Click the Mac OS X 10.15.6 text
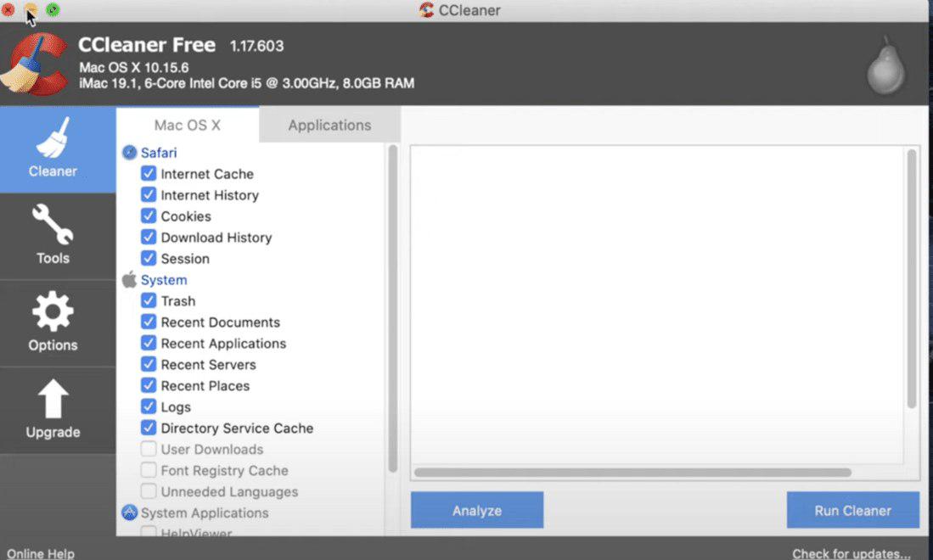The width and height of the screenshot is (933, 560). point(134,67)
